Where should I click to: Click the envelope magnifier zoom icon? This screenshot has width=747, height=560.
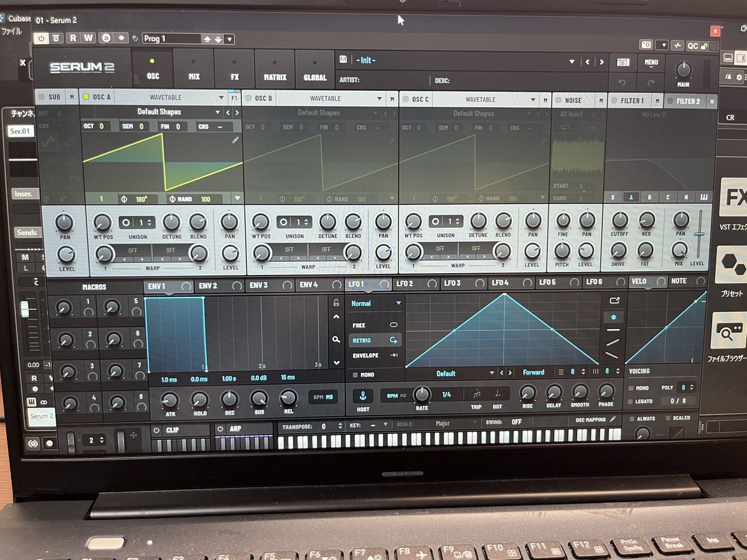point(336,340)
